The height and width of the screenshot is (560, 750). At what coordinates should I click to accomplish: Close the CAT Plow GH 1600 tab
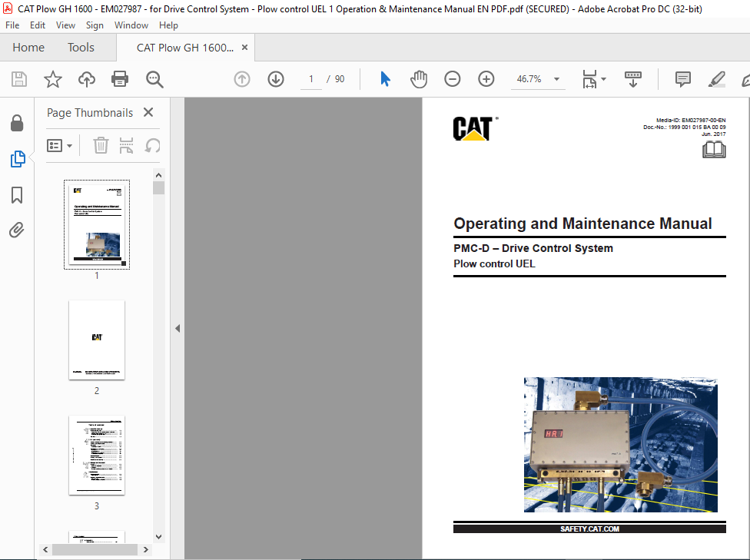(244, 48)
